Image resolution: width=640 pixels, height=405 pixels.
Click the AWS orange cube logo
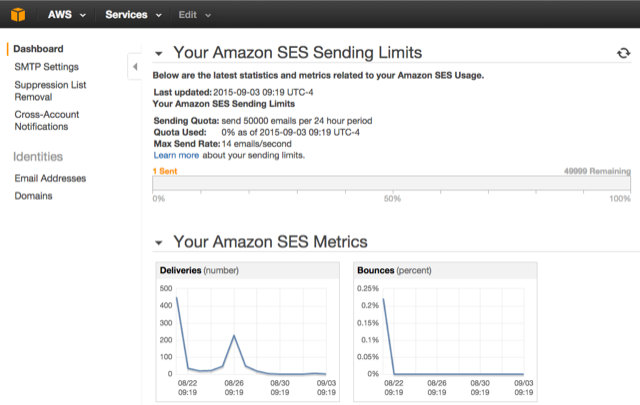[x=18, y=15]
